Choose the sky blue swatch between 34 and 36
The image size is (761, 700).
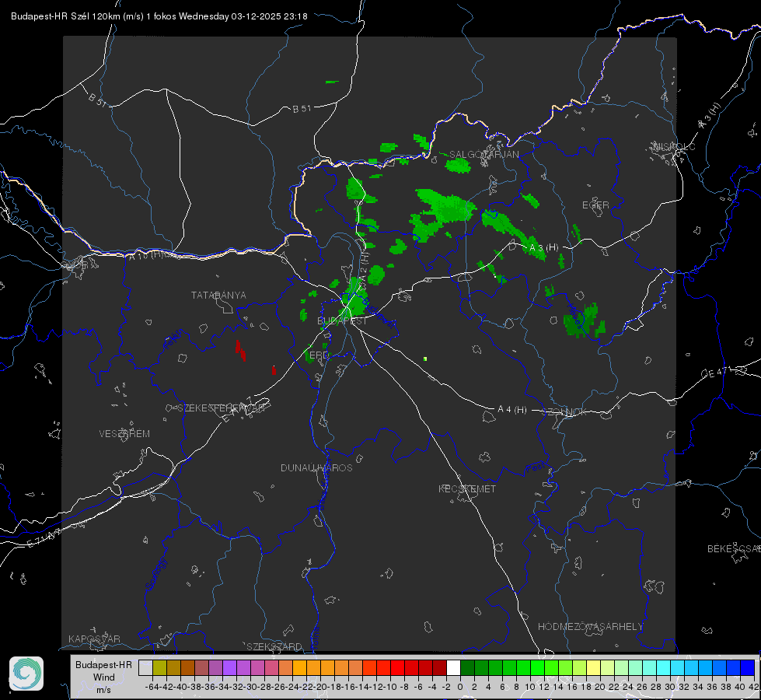pos(705,667)
